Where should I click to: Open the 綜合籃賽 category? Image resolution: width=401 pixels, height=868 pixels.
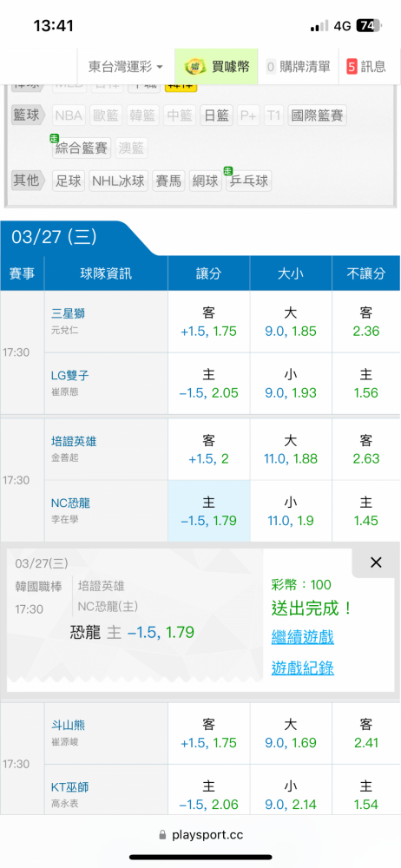pos(82,148)
